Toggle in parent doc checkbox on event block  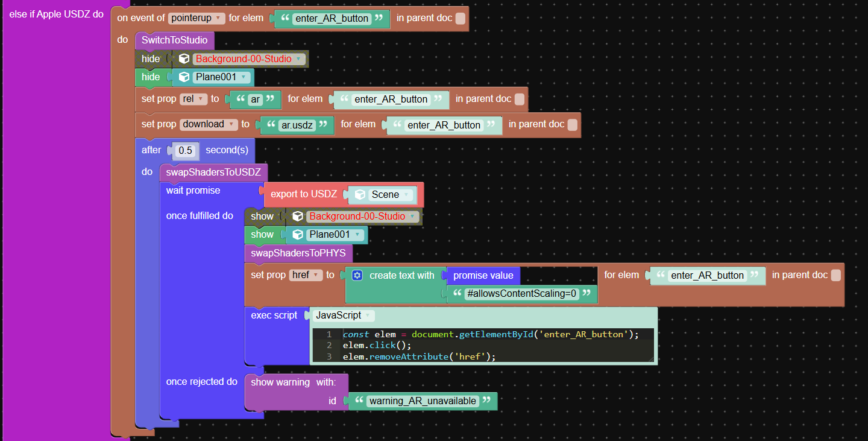(x=461, y=18)
